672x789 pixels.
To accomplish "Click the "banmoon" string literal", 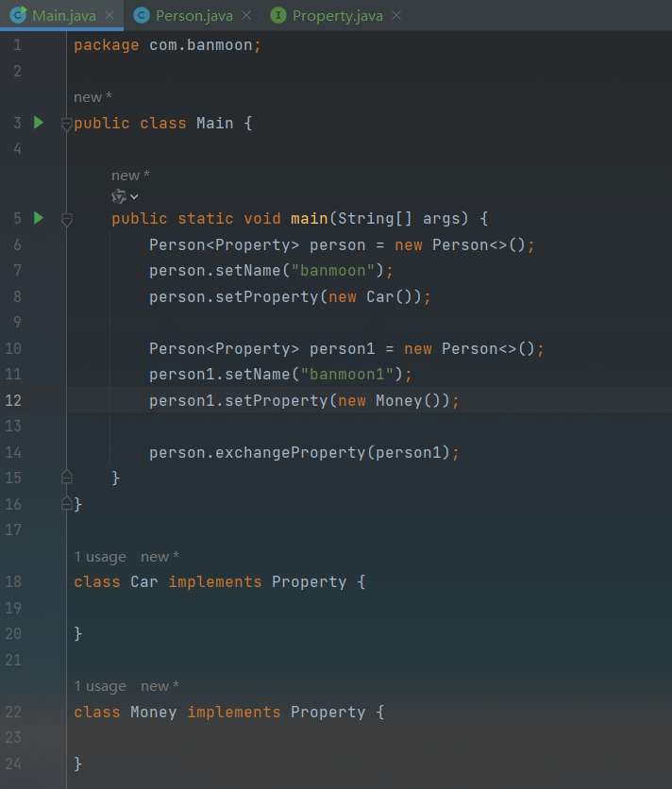I will click(333, 271).
